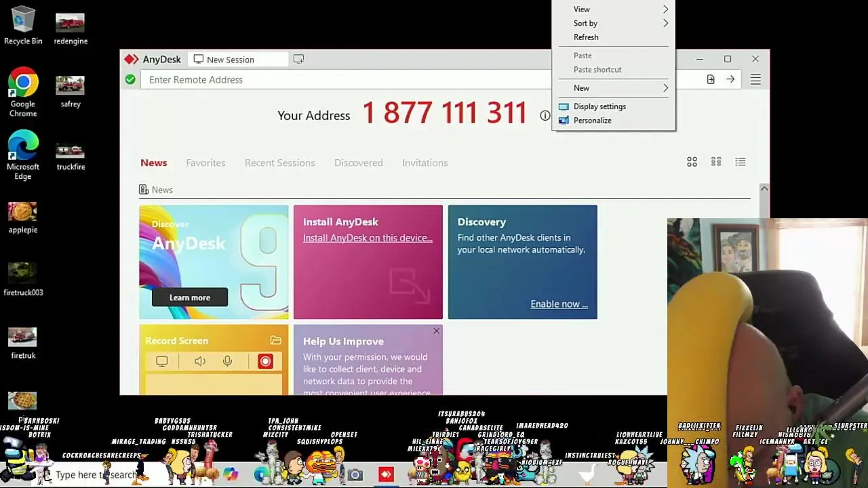
Task: Open Camera app from the taskbar
Action: (355, 475)
